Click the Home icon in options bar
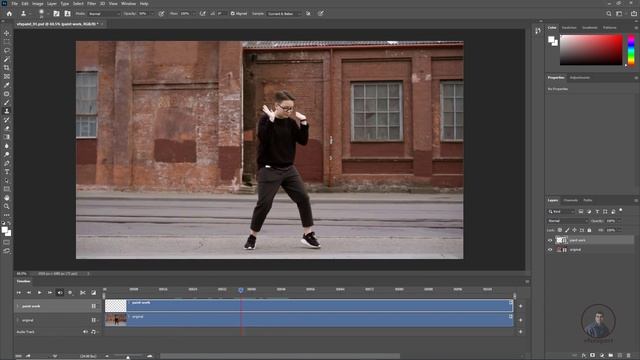The image size is (640, 360). (9, 13)
